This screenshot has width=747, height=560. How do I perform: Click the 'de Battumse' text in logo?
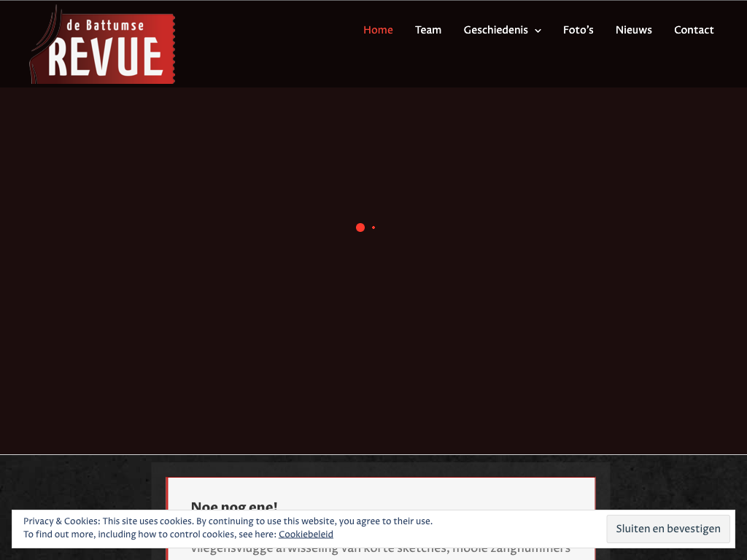click(105, 26)
